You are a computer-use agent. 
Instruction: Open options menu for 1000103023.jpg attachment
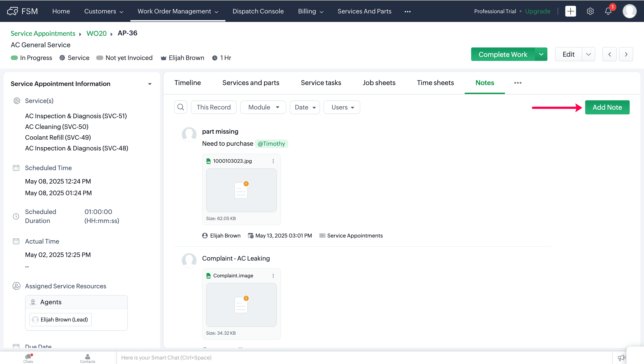[273, 161]
